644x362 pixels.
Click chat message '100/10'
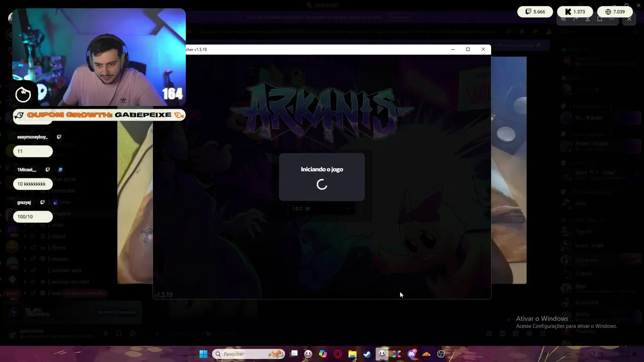pos(33,217)
